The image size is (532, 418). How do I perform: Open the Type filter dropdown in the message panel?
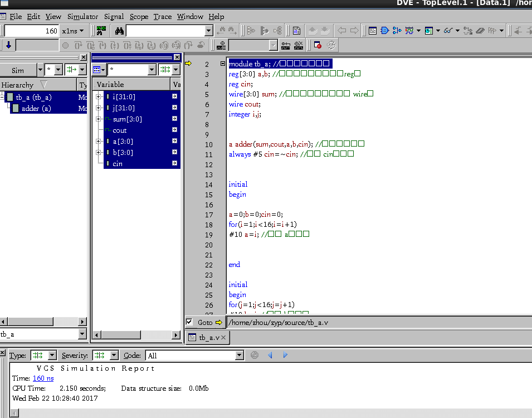(52, 356)
